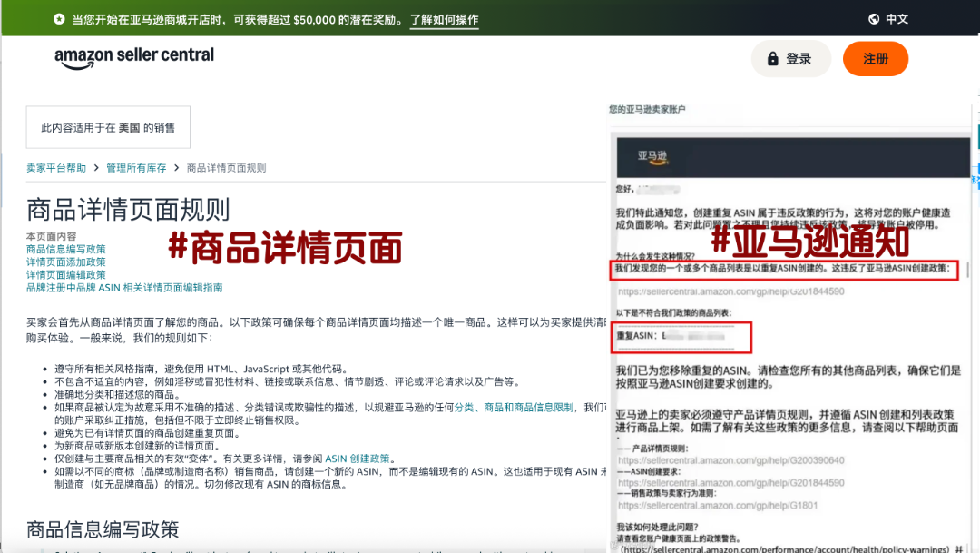
Task: Select the 商品详情页面规则 breadcrumb text
Action: (226, 168)
